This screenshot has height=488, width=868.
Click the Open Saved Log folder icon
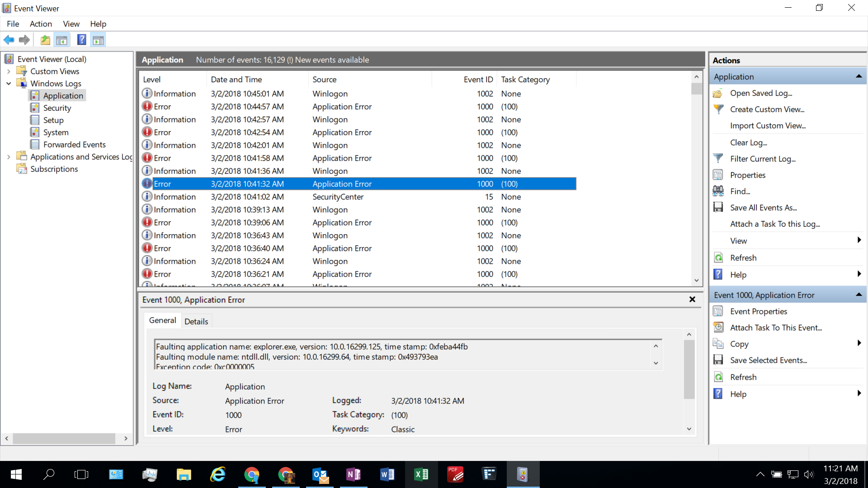[718, 93]
